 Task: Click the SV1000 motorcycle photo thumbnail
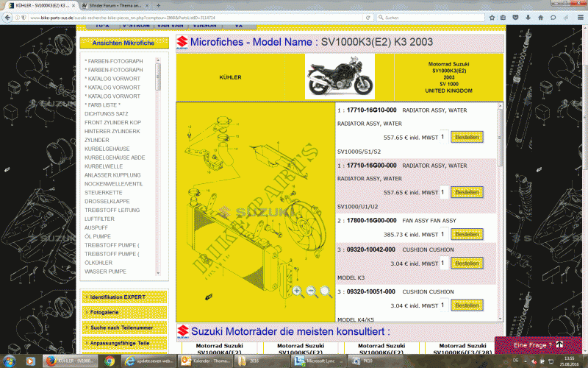click(340, 77)
